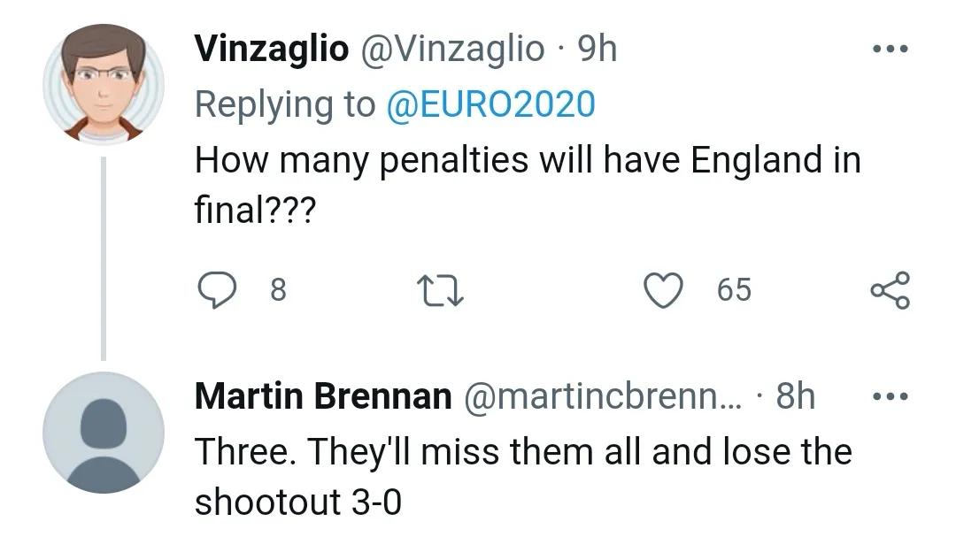This screenshot has height=560, width=956.
Task: Click the vertical thread line between tweets
Action: [x=104, y=257]
